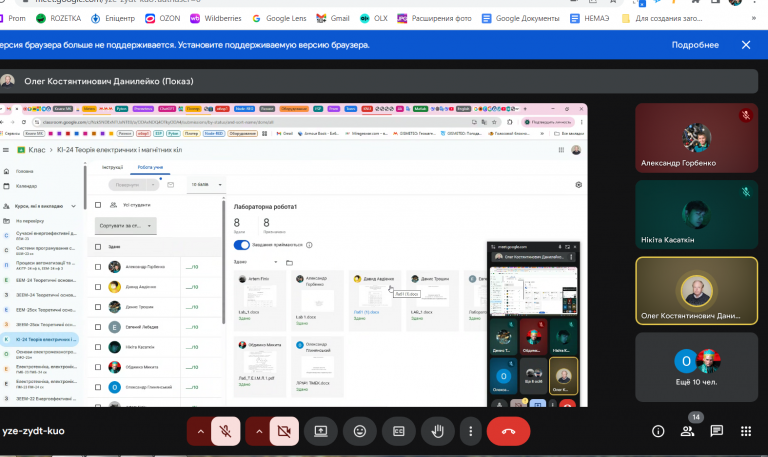Select the Александр Горбенко participant tile
768x457 pixels.
coord(696,138)
